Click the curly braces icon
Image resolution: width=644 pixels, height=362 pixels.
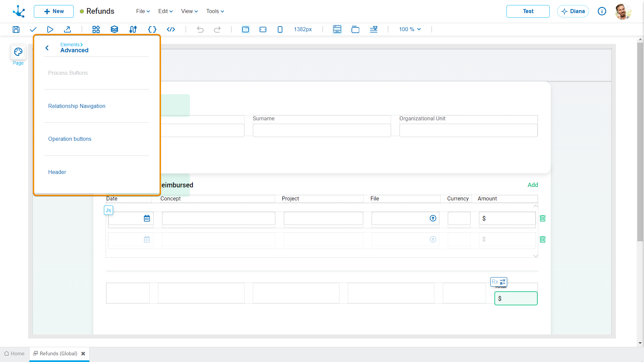152,29
